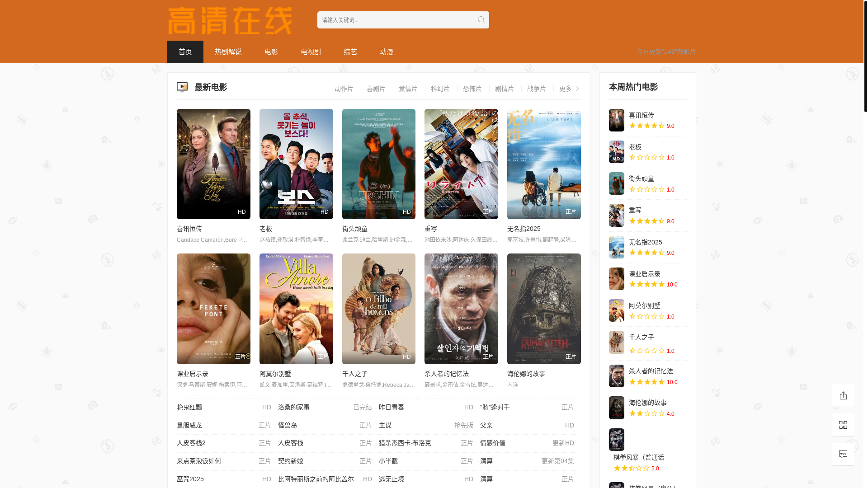Go to the 综艺 navigation tab
The height and width of the screenshot is (488, 868).
[350, 52]
